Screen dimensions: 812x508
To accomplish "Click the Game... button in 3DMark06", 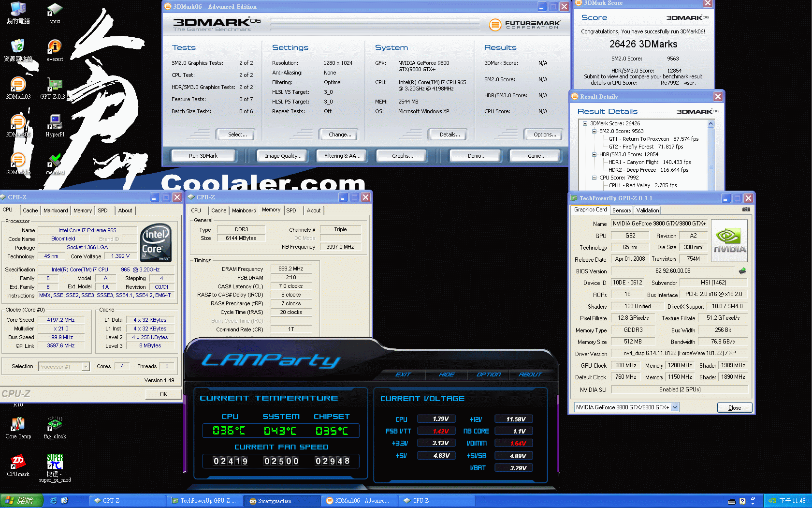I will pos(536,156).
